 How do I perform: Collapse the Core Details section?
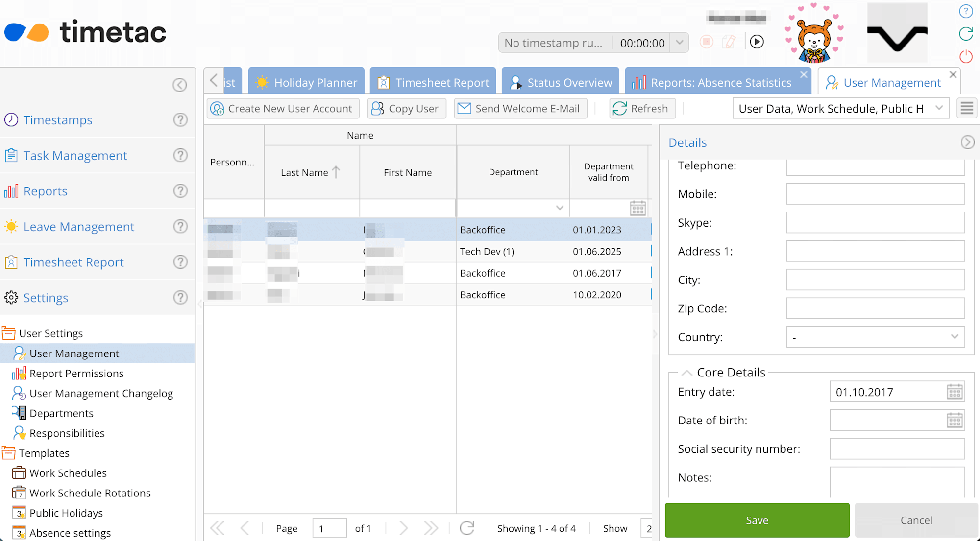(x=687, y=373)
